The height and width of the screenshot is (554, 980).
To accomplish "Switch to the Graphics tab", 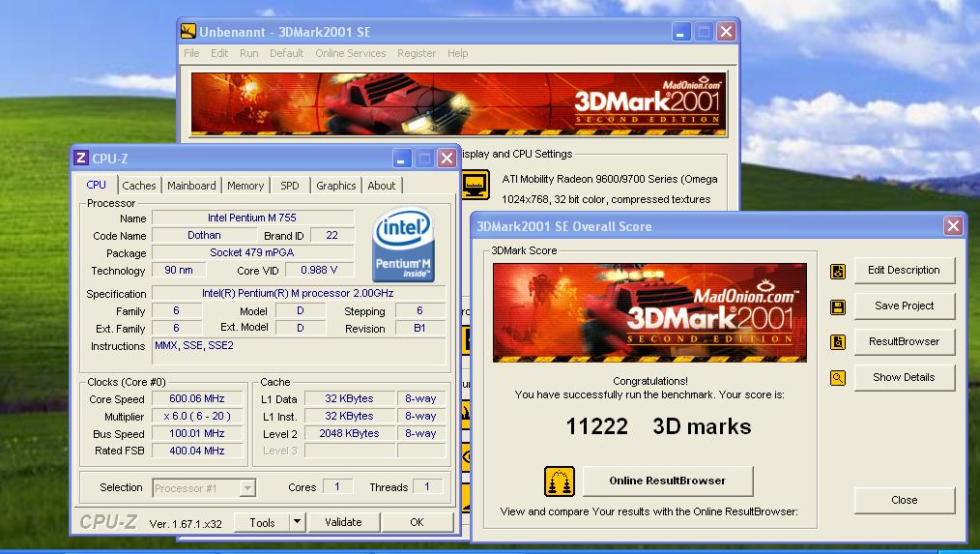I will click(x=335, y=186).
